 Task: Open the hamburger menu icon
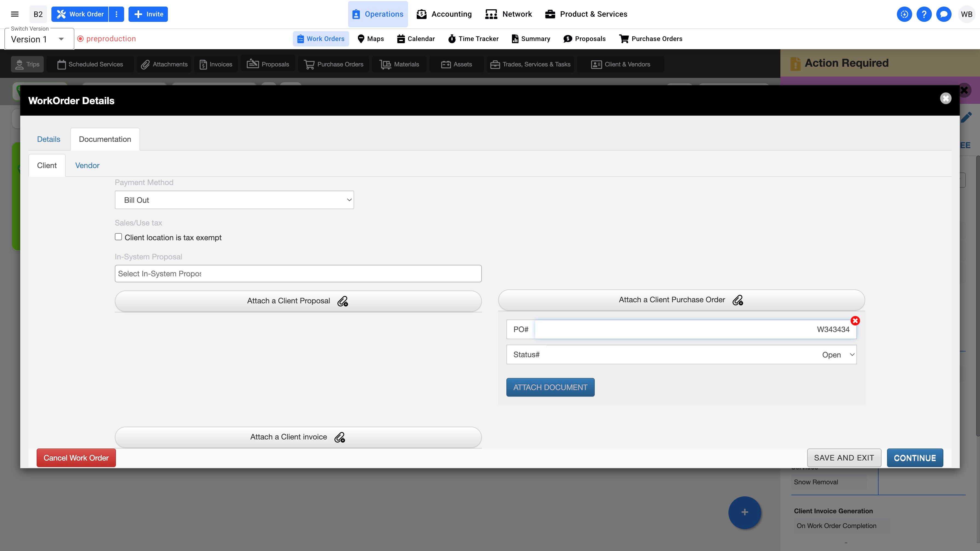point(15,14)
